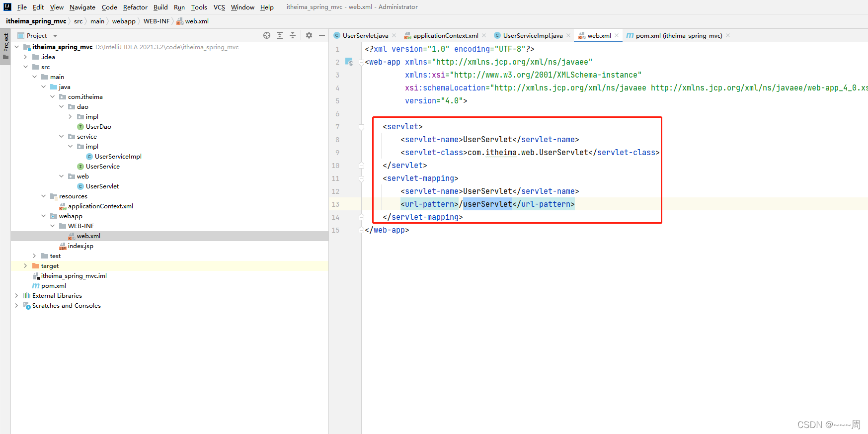This screenshot has width=868, height=434.
Task: Click the UserServiceImpl class icon in tree
Action: click(x=89, y=157)
